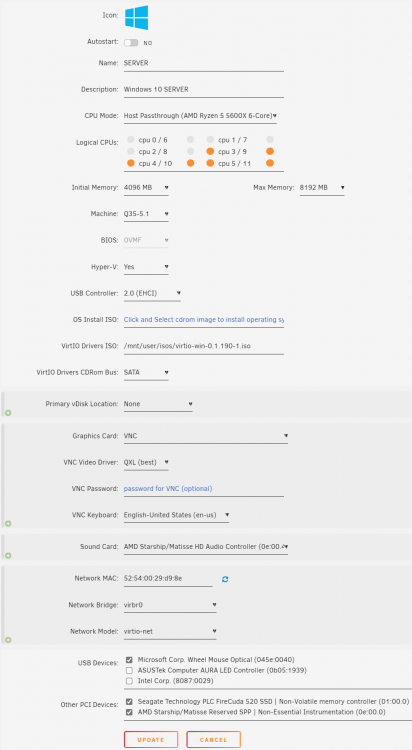
Task: Focus the Description field
Action: (203, 89)
